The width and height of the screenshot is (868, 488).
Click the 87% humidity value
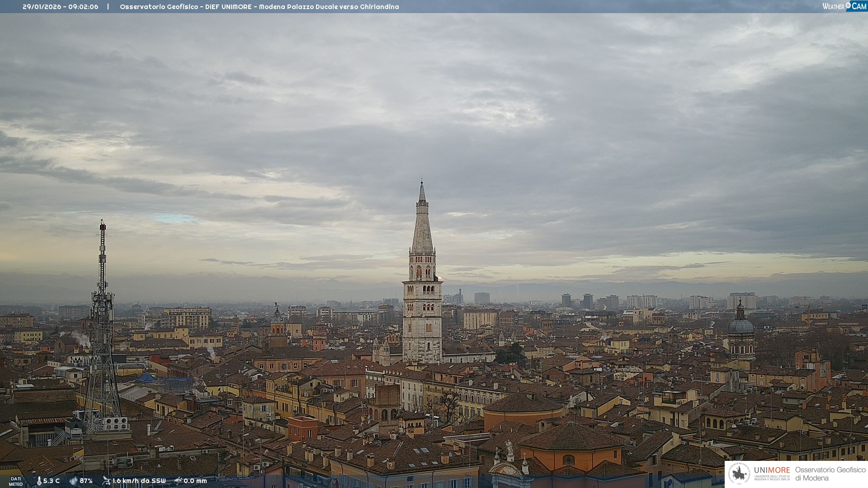(86, 481)
